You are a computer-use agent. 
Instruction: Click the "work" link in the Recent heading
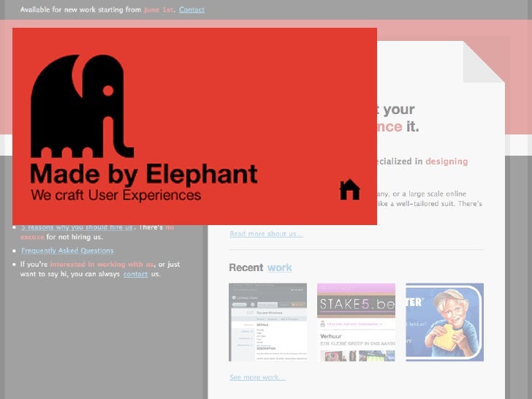tap(280, 267)
